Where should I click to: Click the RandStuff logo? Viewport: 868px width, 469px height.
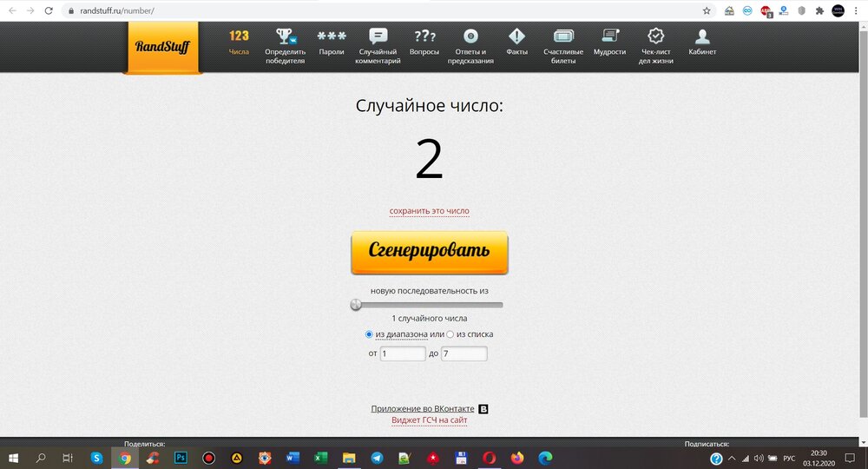click(162, 47)
